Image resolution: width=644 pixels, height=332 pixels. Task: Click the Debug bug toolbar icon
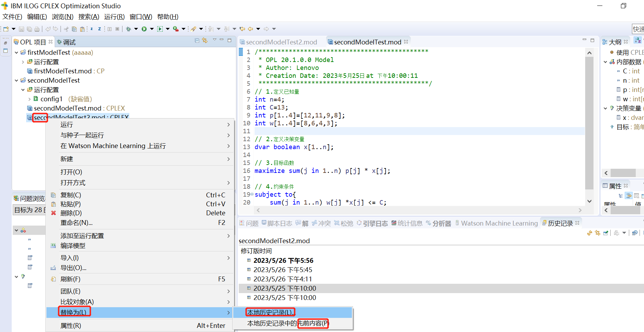point(128,29)
